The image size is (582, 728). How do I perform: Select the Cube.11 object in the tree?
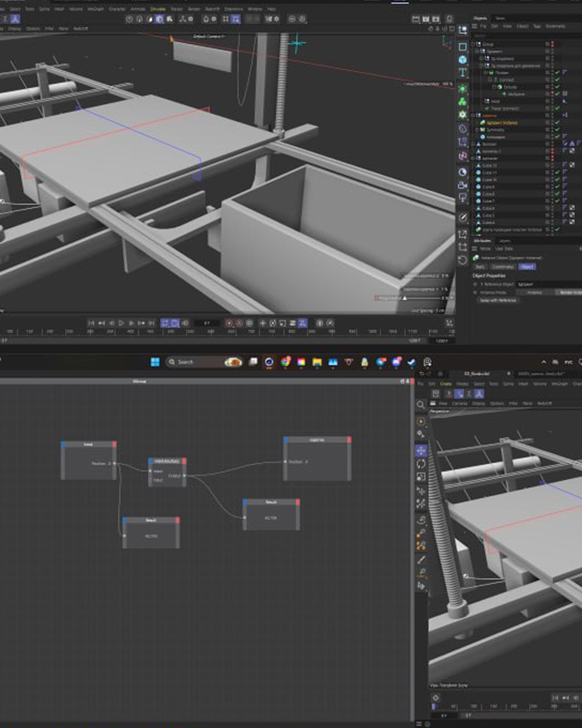489,173
